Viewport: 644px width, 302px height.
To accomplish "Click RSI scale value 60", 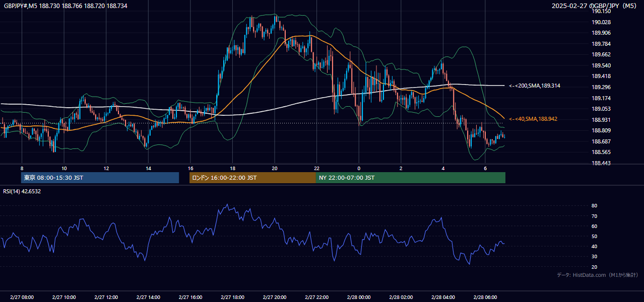I will coord(594,226).
